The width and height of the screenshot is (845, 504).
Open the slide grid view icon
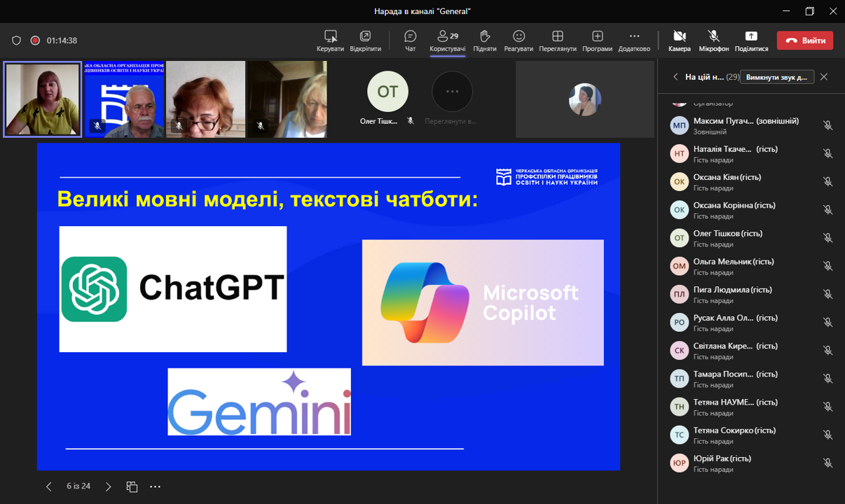click(x=132, y=486)
